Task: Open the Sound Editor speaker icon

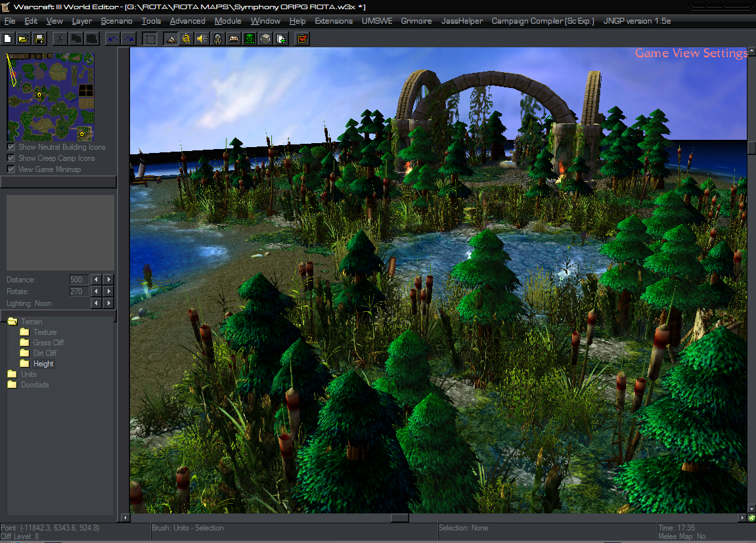Action: tap(202, 39)
